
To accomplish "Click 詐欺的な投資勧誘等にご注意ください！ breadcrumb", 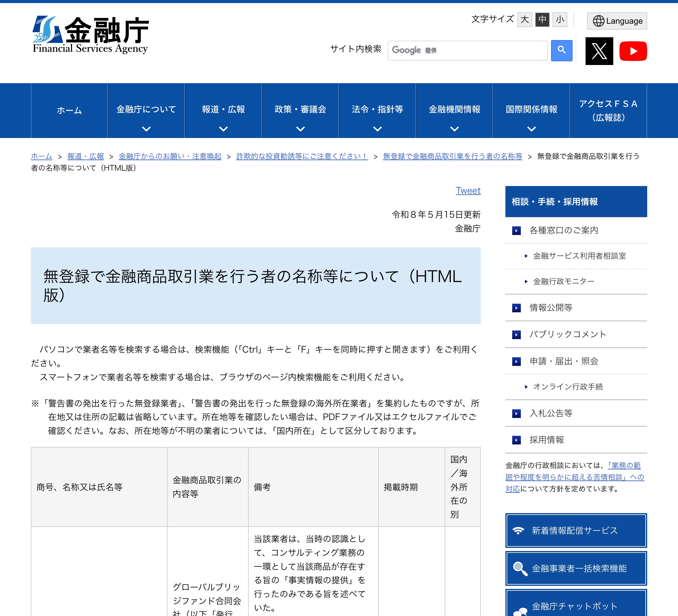I will tap(302, 156).
